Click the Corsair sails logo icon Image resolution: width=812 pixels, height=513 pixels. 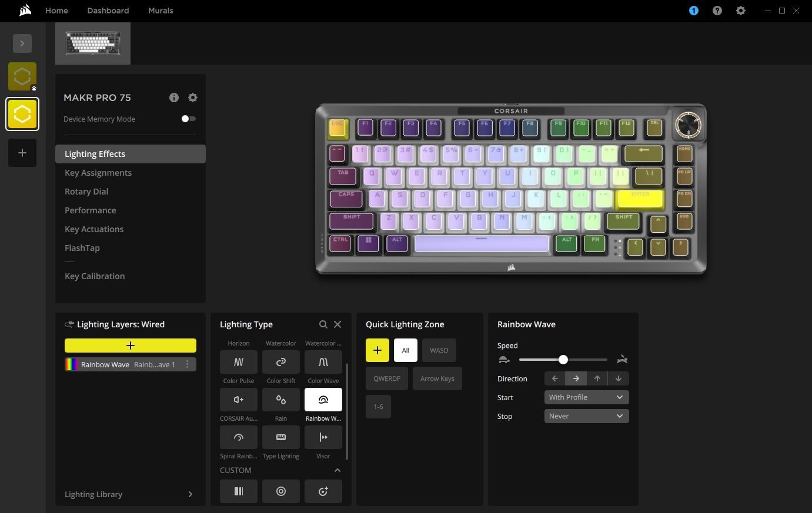tap(25, 11)
